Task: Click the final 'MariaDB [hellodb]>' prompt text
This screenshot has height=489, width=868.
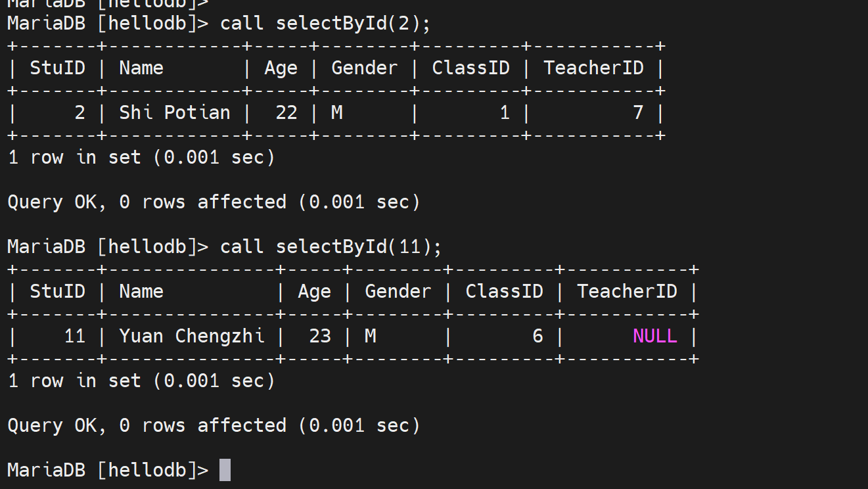Action: click(x=108, y=471)
